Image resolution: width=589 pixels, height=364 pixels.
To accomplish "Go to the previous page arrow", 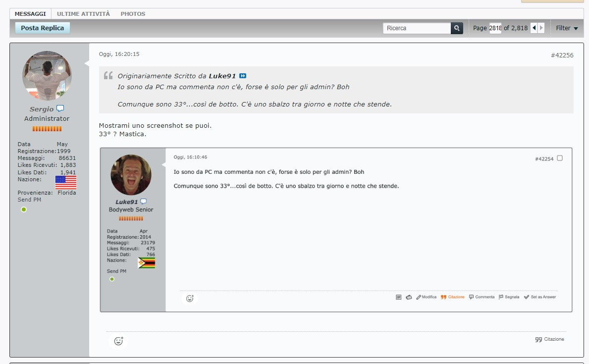I will pos(534,28).
